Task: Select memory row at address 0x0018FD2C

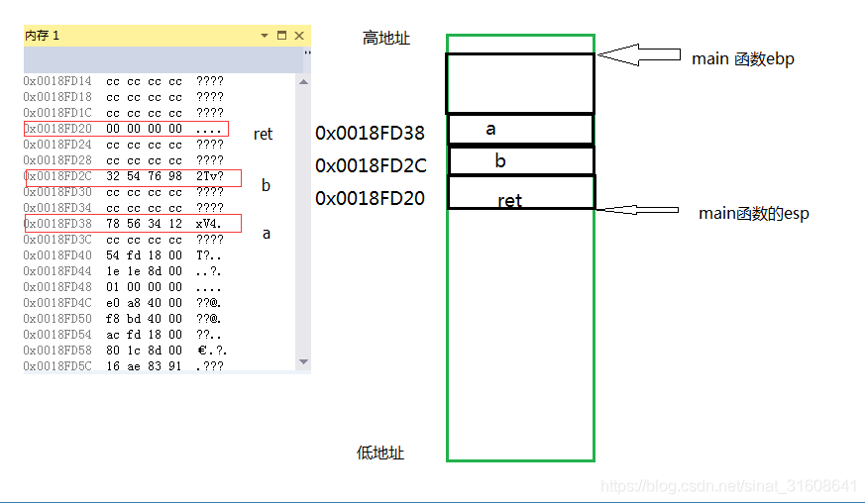Action: pyautogui.click(x=133, y=177)
